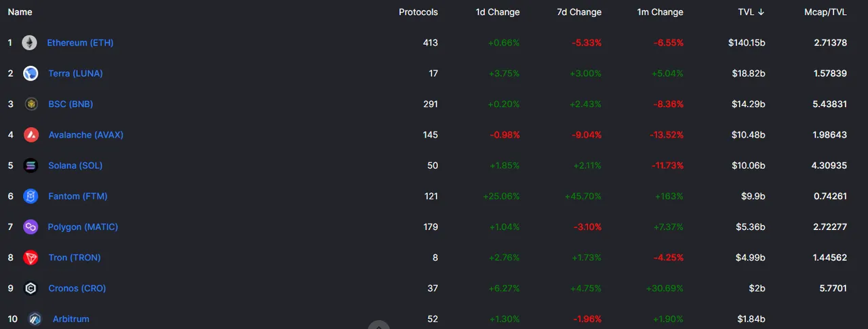
Task: Click Polygon TVL value $5.36b
Action: [751, 227]
